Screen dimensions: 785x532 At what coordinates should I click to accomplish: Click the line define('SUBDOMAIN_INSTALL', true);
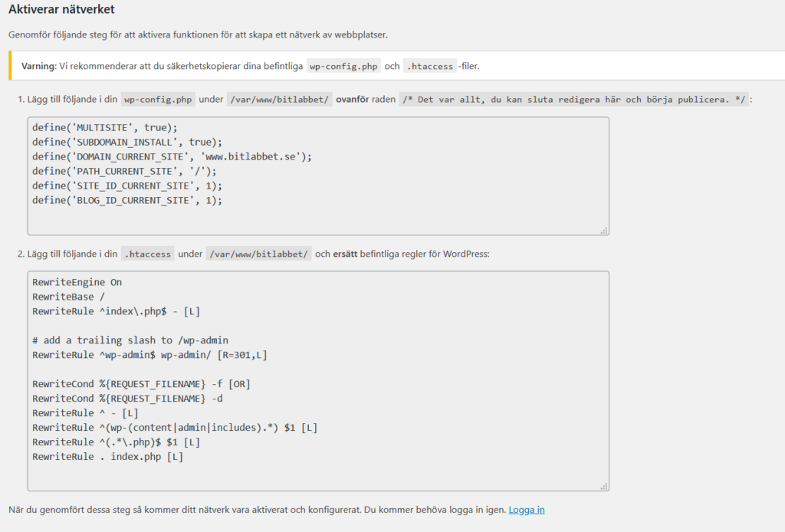pyautogui.click(x=127, y=142)
